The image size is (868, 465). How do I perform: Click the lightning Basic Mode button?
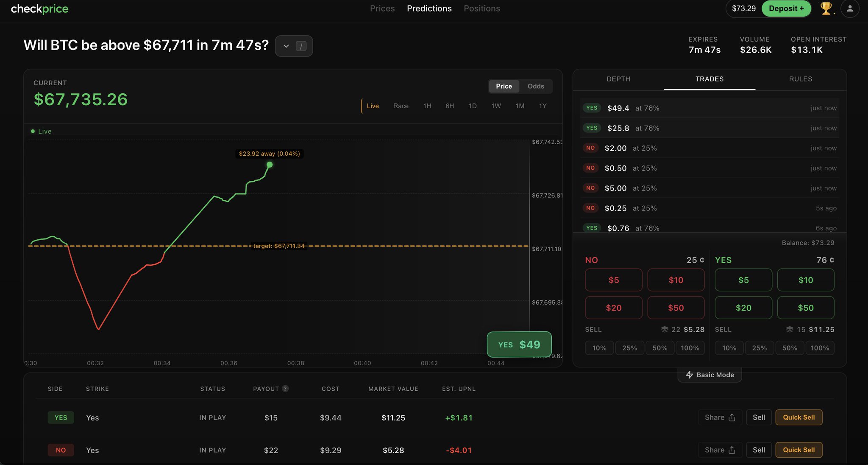point(709,375)
